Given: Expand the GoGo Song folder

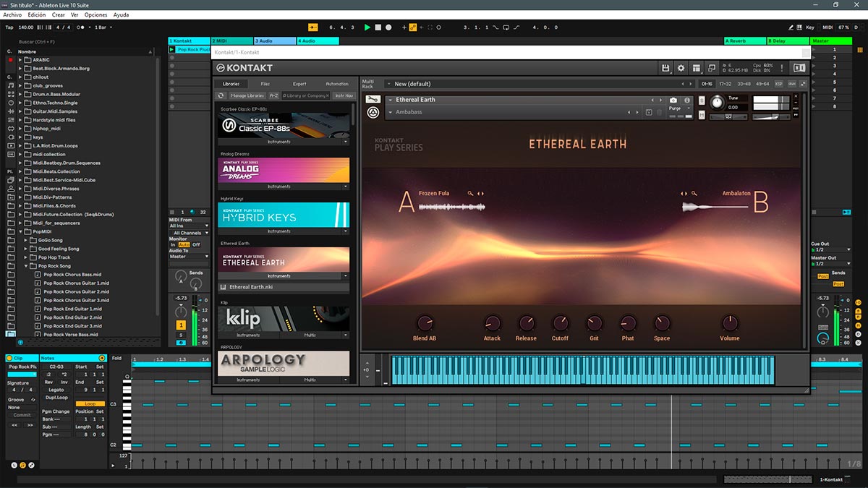Looking at the screenshot, I should pyautogui.click(x=27, y=240).
